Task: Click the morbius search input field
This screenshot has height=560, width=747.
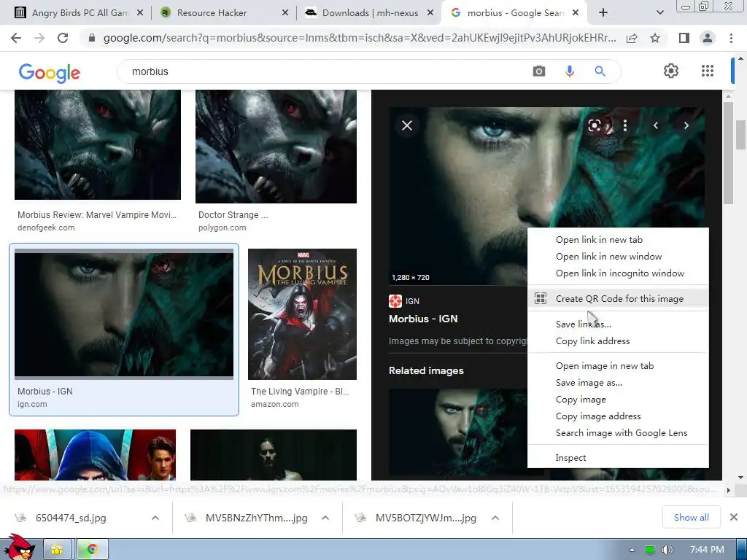Action: pos(324,71)
